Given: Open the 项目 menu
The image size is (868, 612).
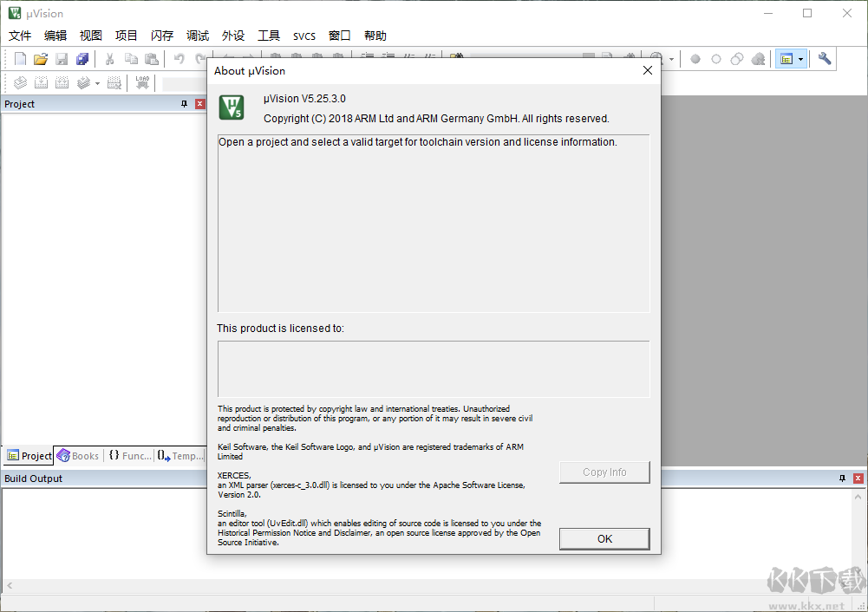Looking at the screenshot, I should [x=127, y=36].
